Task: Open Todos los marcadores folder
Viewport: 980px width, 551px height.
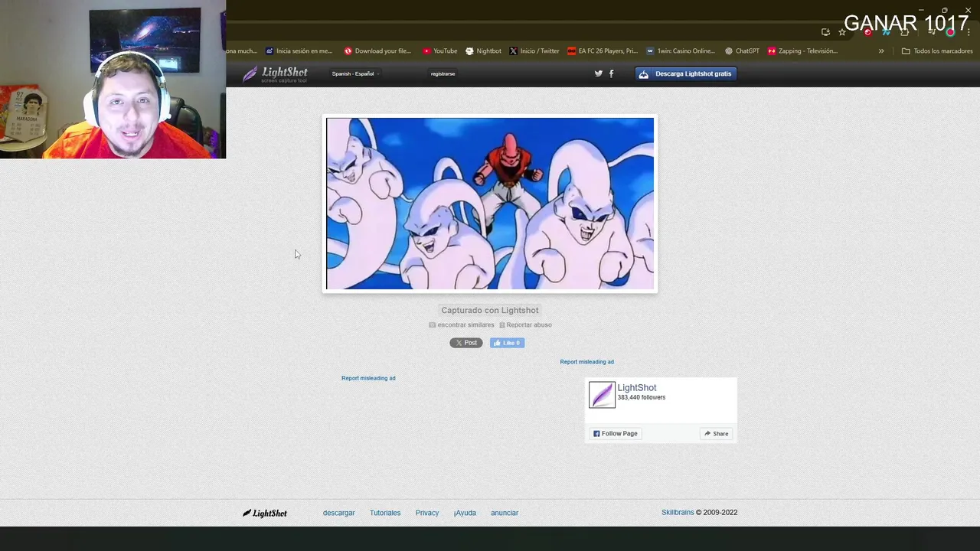Action: [x=937, y=51]
